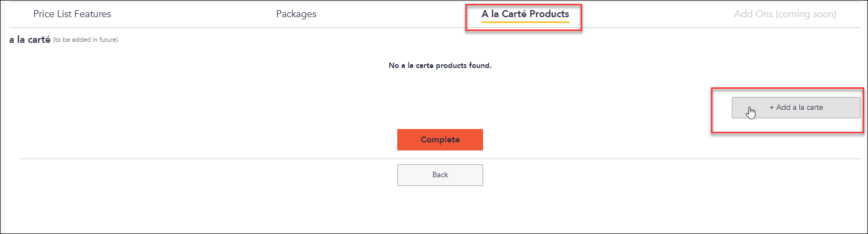Click the 'No a la carte products found.' message

point(440,65)
